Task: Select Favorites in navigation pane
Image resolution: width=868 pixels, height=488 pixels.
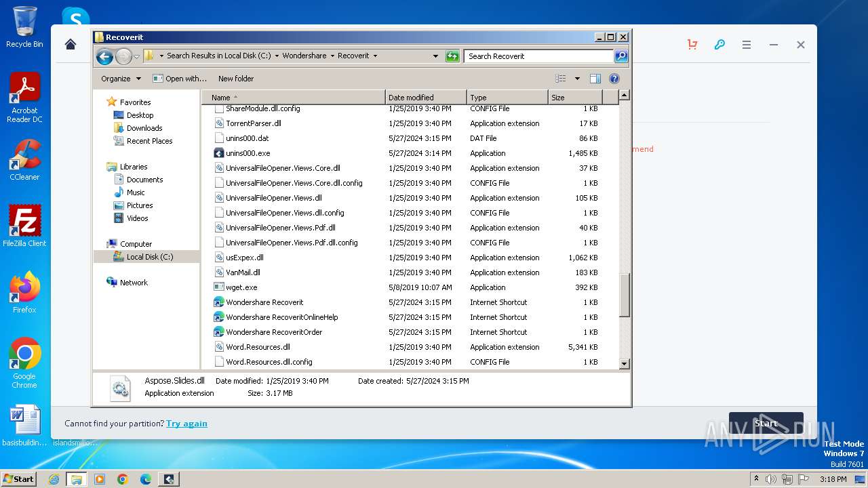Action: coord(135,102)
